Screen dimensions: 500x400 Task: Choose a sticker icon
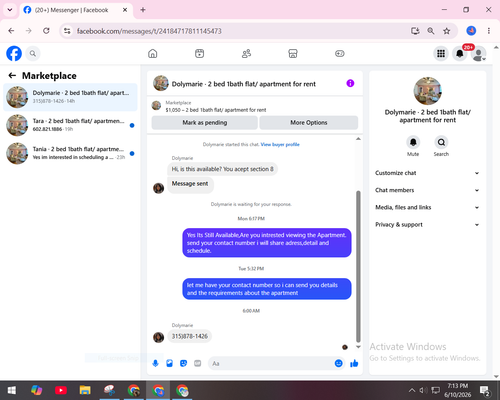tap(183, 363)
